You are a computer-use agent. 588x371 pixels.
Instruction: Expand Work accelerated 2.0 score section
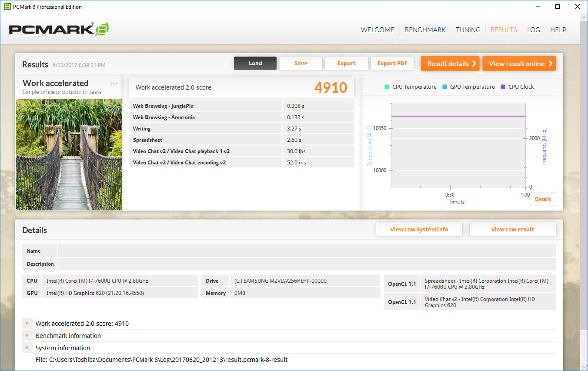(27, 324)
